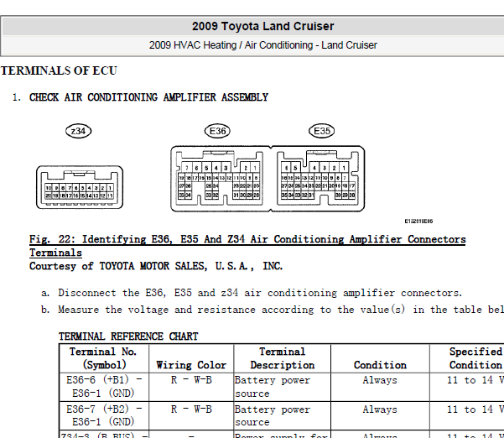Click the 'TERMINALS OF ECU' heading
Viewport: 504px width, 438px height.
click(x=60, y=70)
